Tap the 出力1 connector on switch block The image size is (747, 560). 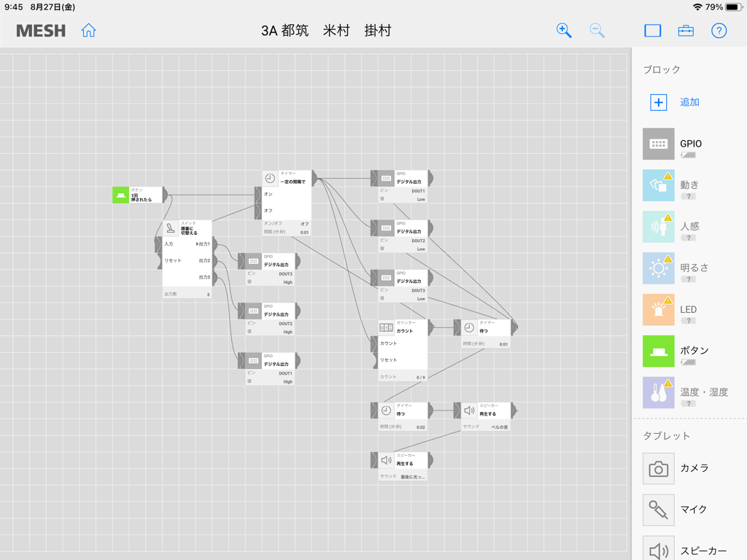tap(215, 244)
